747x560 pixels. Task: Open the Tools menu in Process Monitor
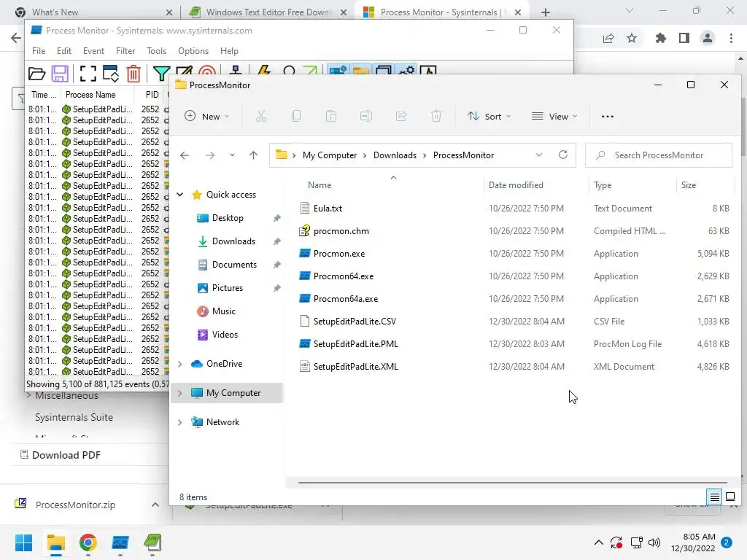(x=156, y=51)
